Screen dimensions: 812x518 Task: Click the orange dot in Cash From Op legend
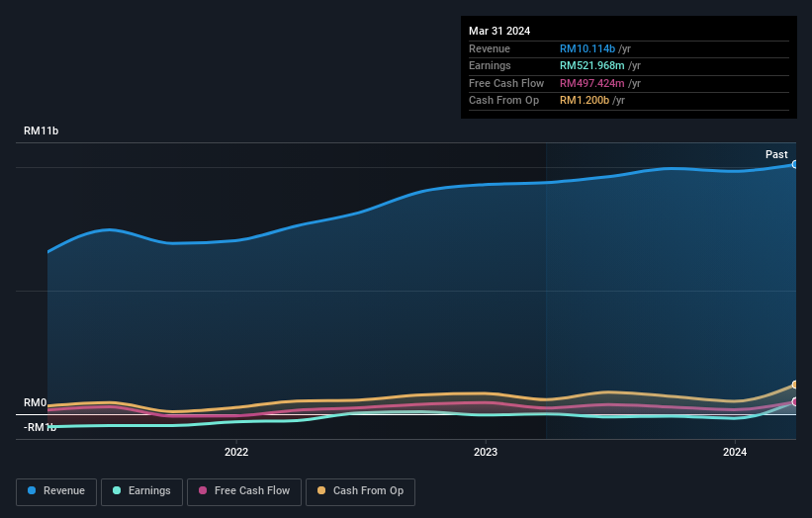coord(321,490)
